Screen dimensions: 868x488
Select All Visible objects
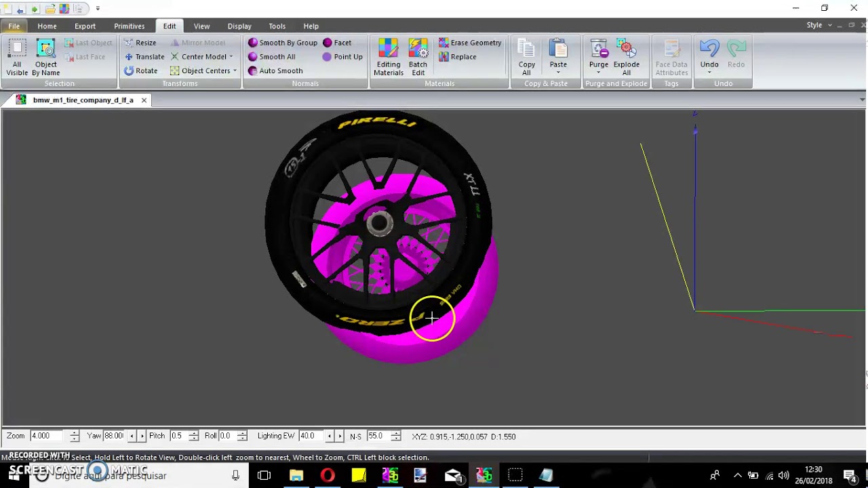point(17,58)
